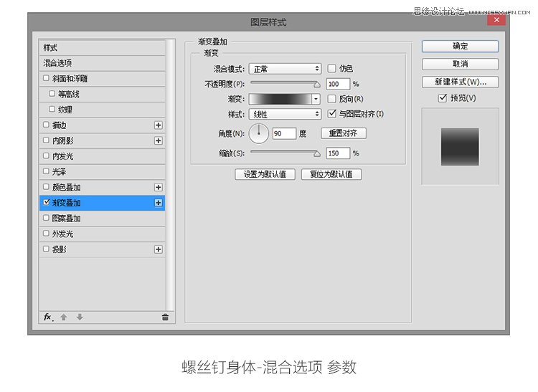
Task: Enable 图案叠加 checkbox
Action: 46,218
